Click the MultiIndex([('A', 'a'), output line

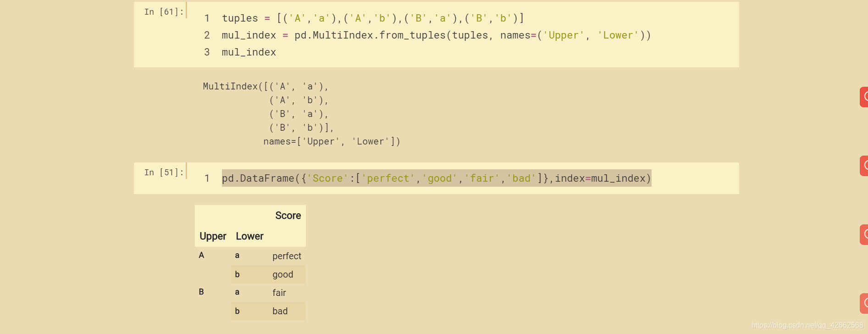coord(266,86)
